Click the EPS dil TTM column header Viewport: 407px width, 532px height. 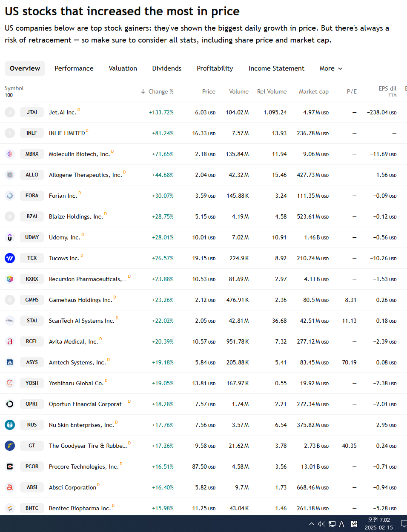[387, 91]
